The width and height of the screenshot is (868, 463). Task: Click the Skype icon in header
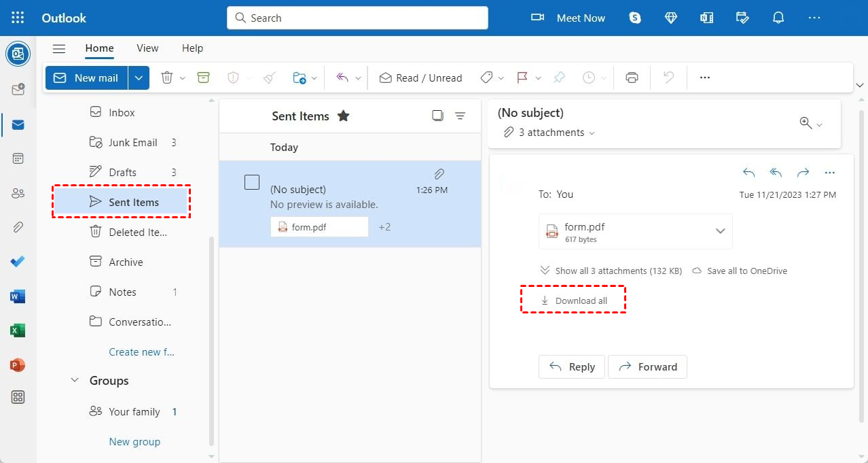635,18
